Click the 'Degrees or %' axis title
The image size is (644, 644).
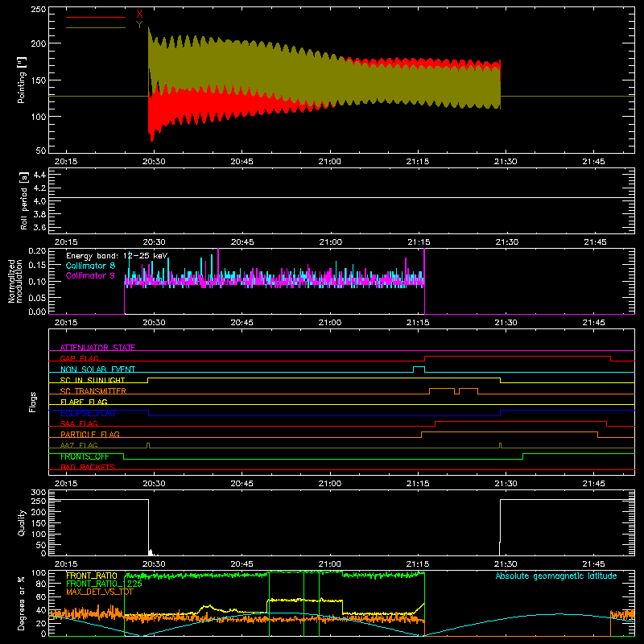coord(22,603)
